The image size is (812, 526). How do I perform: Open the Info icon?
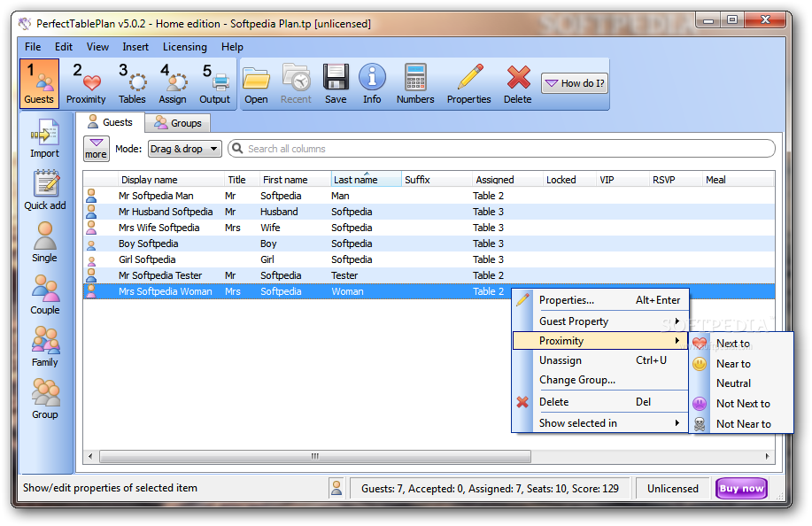click(372, 83)
